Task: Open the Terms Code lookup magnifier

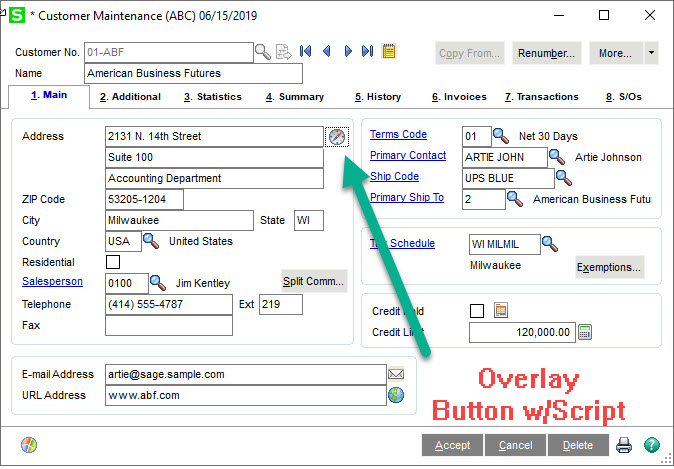Action: coord(501,136)
